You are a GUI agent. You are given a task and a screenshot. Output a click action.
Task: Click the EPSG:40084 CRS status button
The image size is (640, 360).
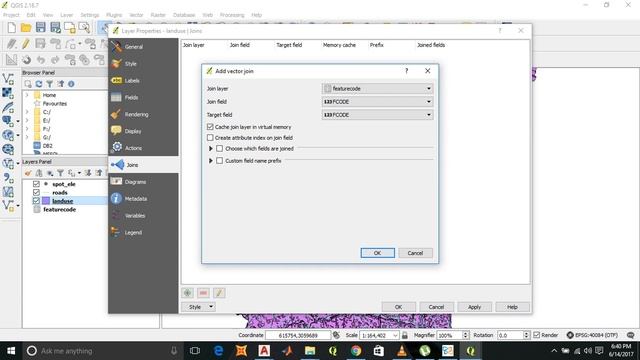(592, 335)
